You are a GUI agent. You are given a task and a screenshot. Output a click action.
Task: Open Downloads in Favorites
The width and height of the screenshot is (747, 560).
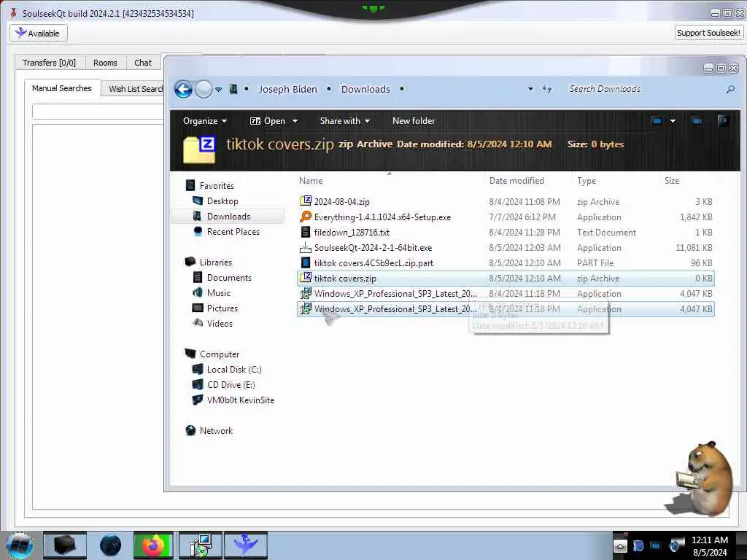point(228,216)
